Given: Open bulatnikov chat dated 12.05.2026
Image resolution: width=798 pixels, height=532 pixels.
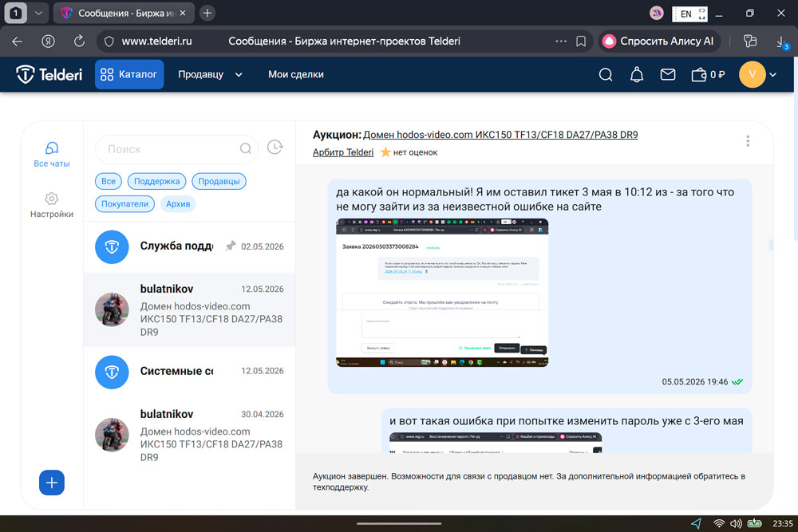Looking at the screenshot, I should coord(189,309).
